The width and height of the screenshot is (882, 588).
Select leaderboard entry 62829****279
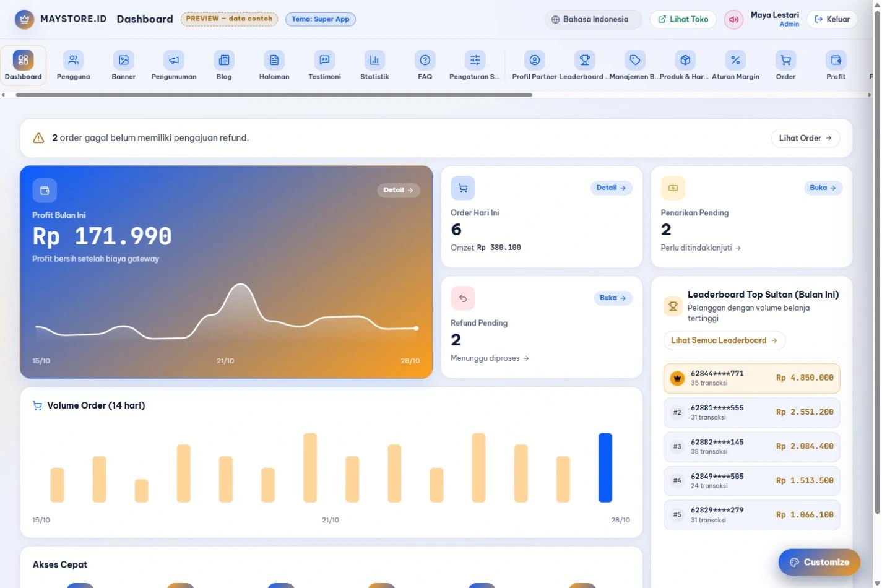[x=751, y=515]
